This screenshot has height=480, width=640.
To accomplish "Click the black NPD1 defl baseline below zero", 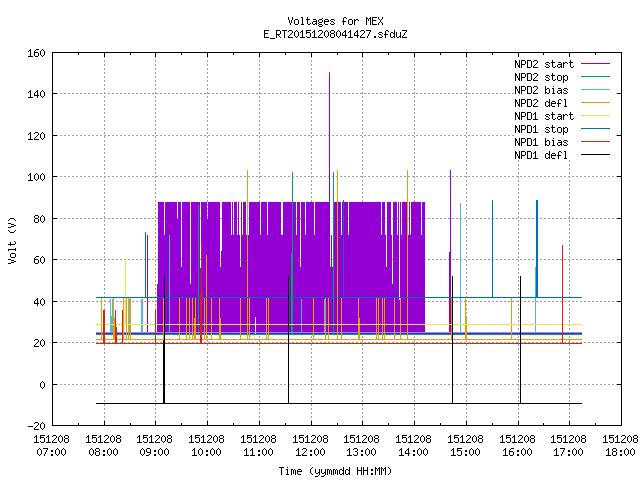I will tap(339, 404).
